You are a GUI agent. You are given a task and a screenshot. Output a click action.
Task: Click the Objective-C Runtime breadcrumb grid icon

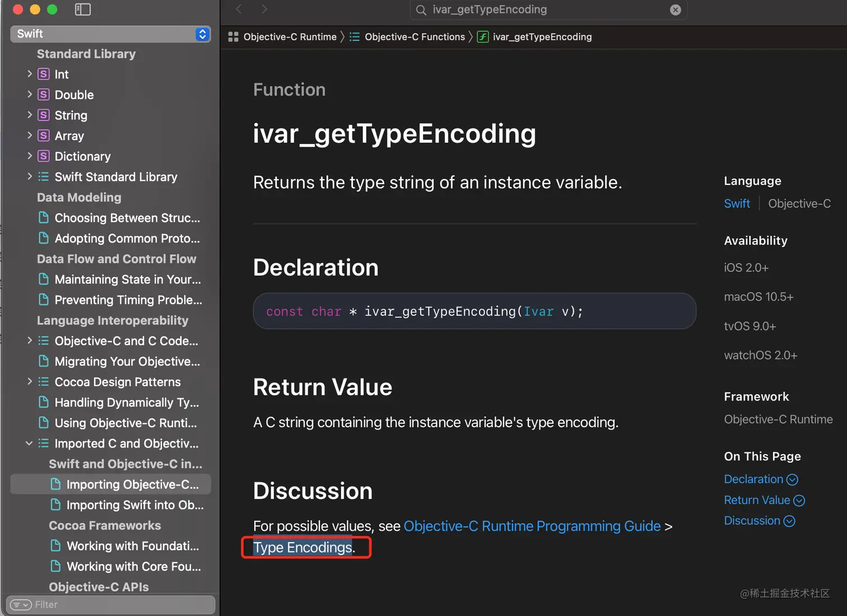[x=234, y=37]
